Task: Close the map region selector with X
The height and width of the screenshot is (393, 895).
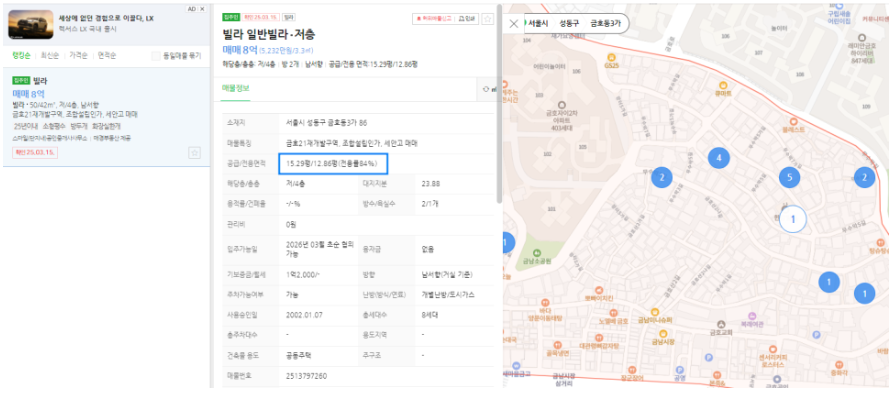Action: point(514,24)
